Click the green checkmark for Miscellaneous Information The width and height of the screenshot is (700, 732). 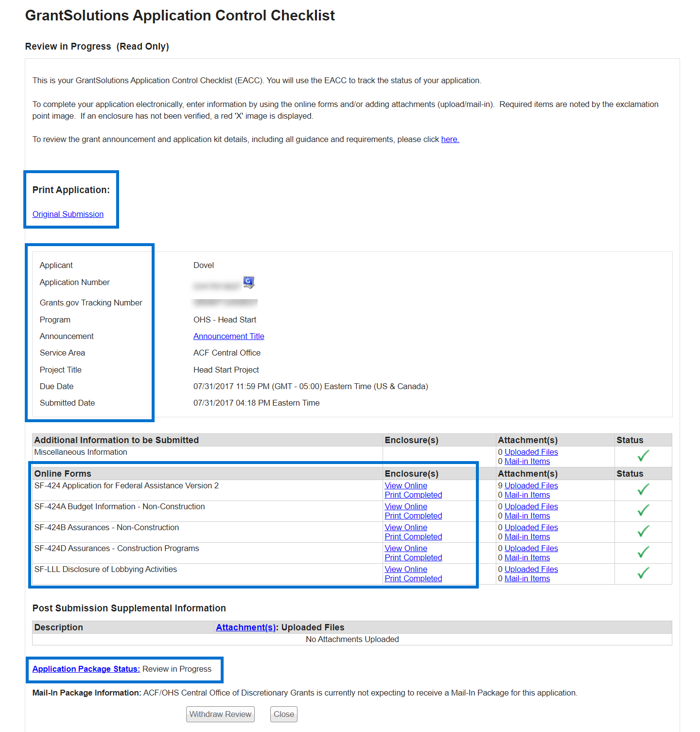coord(643,456)
